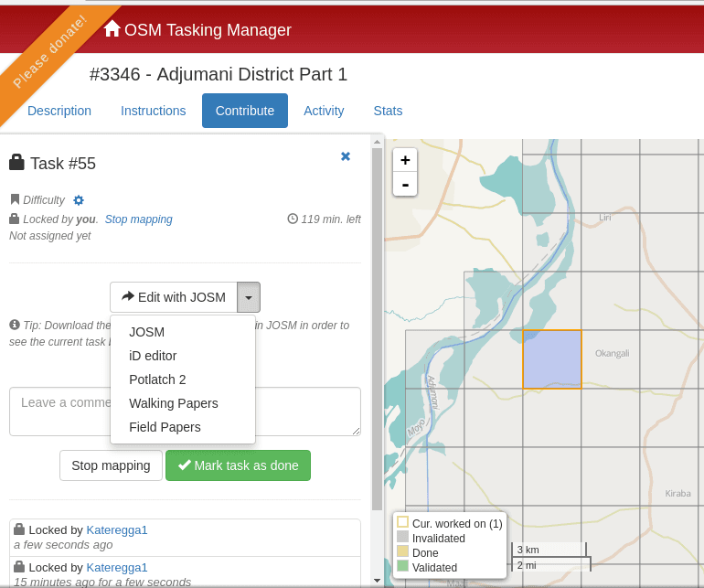The image size is (704, 588).
Task: Click the home icon beside OSM Tasking Manager
Action: [112, 28]
